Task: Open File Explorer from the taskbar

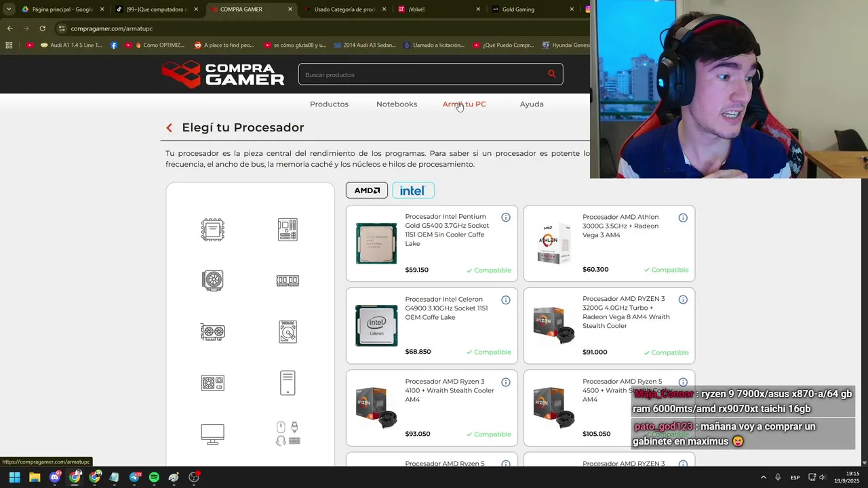Action: click(35, 477)
